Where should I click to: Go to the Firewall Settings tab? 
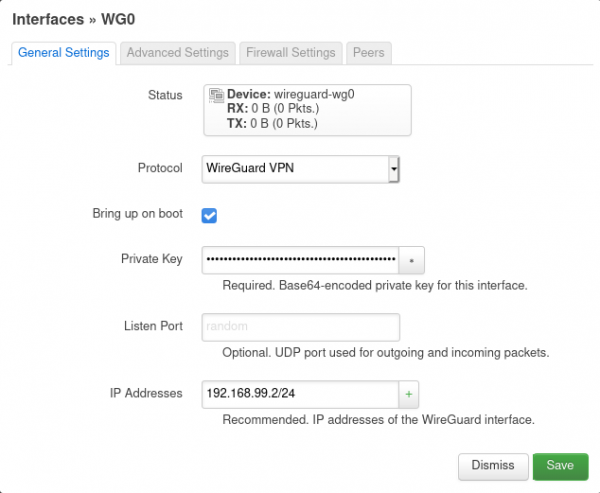[x=290, y=53]
